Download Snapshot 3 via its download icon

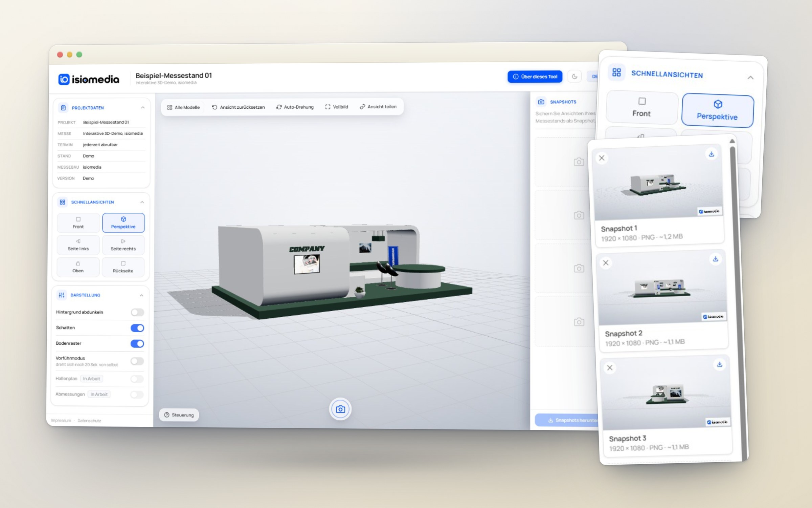tap(720, 364)
